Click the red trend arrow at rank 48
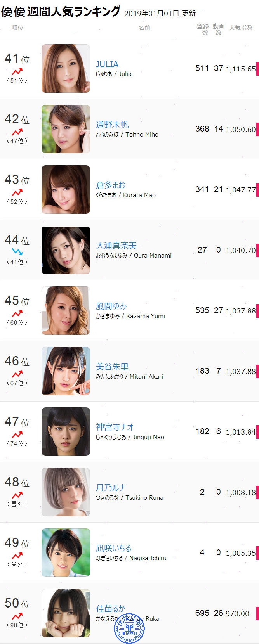 point(17,495)
